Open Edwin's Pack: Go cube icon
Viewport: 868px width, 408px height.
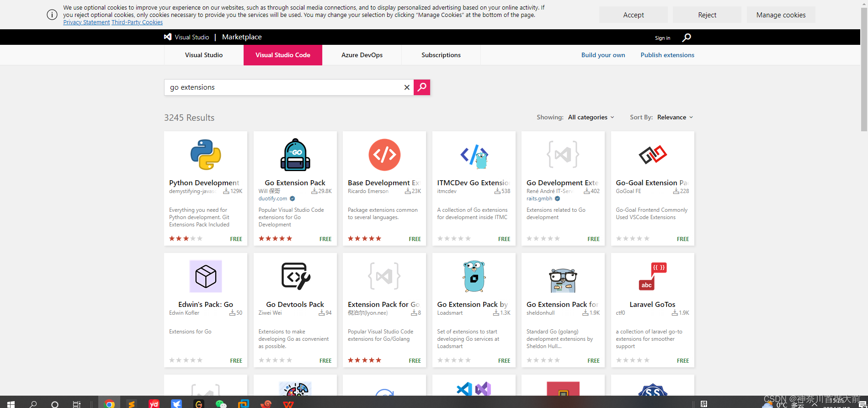coord(206,276)
